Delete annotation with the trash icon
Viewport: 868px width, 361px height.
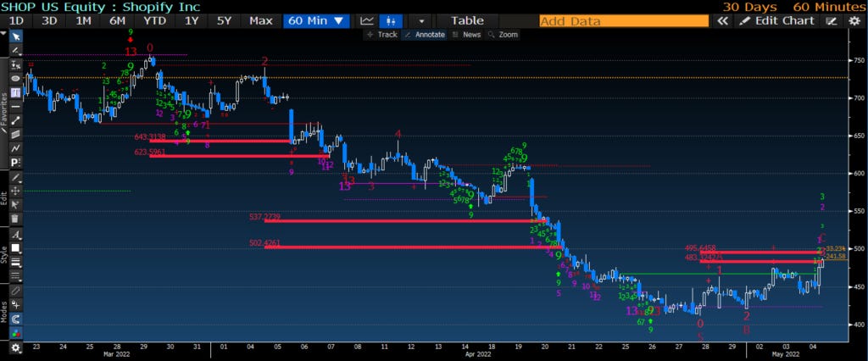(16, 219)
